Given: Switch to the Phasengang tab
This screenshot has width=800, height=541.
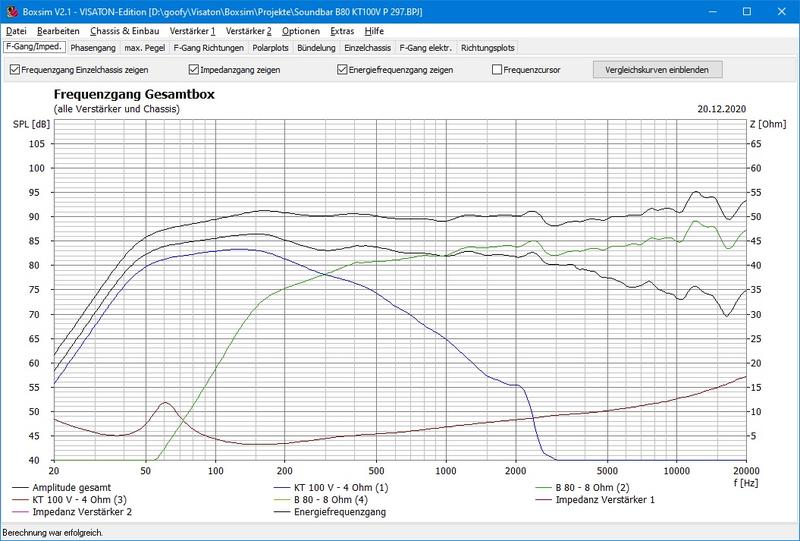Looking at the screenshot, I should tap(93, 47).
